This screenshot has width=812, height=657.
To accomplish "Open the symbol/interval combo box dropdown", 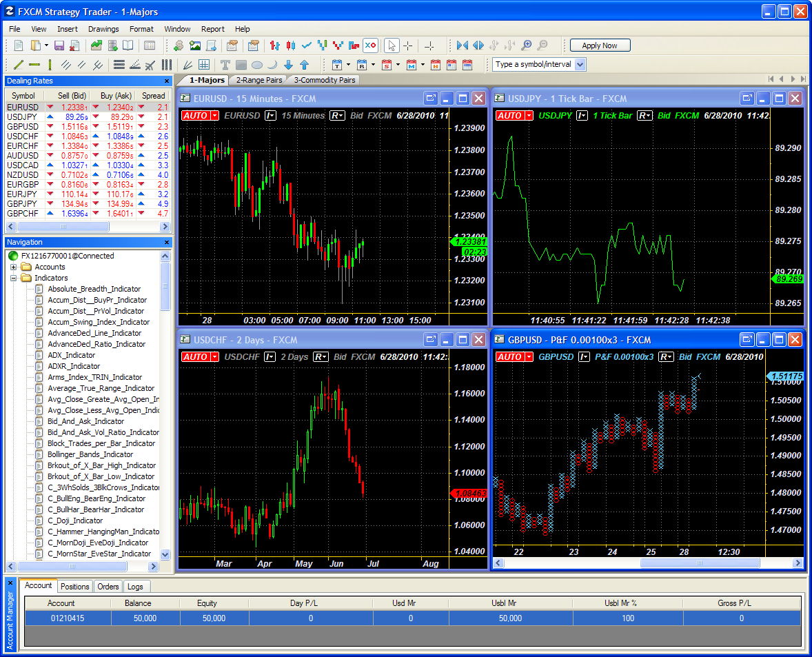I will (x=580, y=65).
